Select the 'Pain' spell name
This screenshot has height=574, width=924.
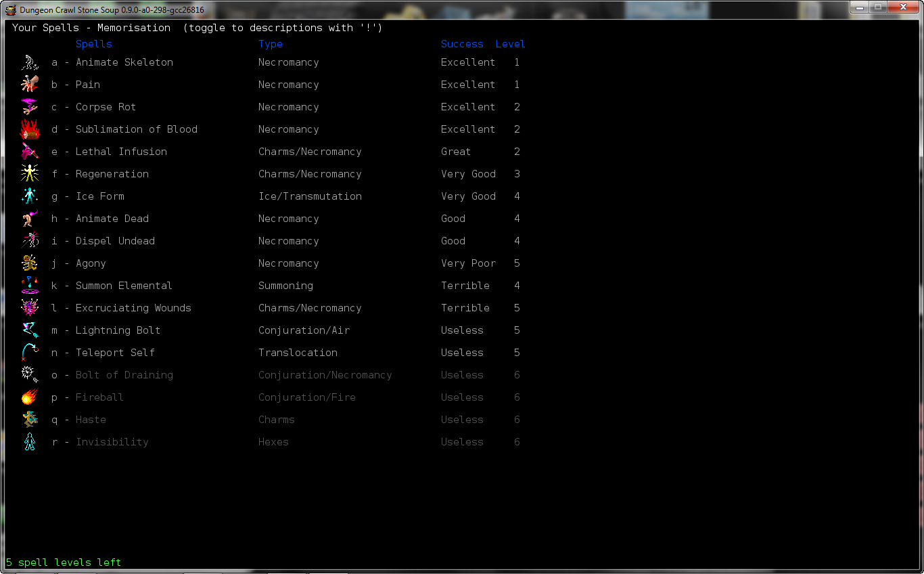(x=88, y=85)
